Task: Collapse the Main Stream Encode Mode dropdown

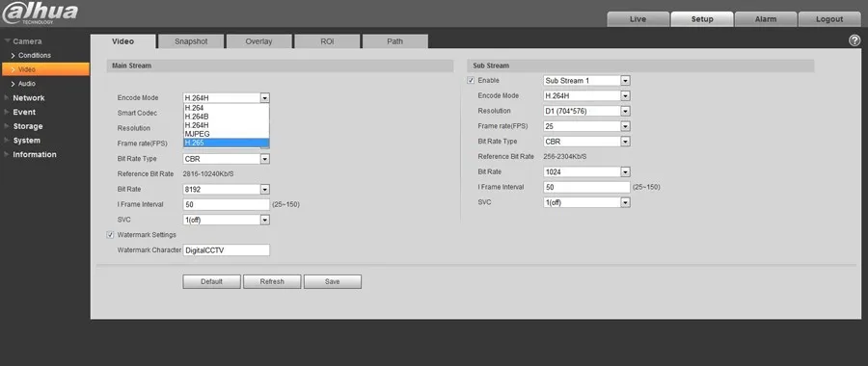Action: 265,98
